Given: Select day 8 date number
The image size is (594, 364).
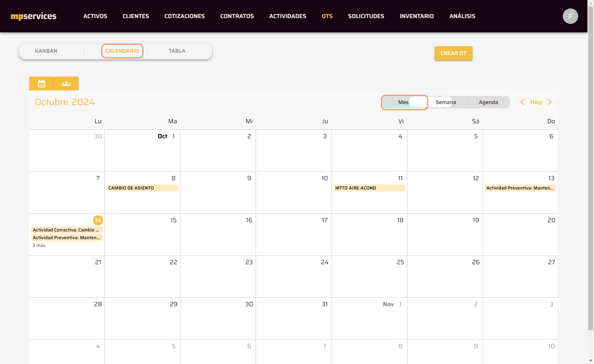Looking at the screenshot, I should (x=173, y=178).
